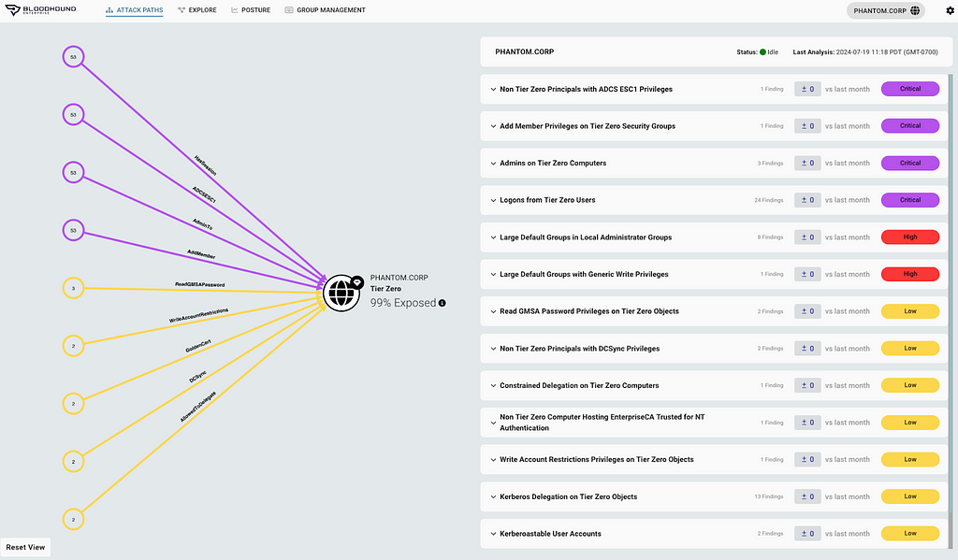Screen dimensions: 958x560
Task: Click the ± 0 counter for Kerberoastable User Accounts
Action: point(807,534)
